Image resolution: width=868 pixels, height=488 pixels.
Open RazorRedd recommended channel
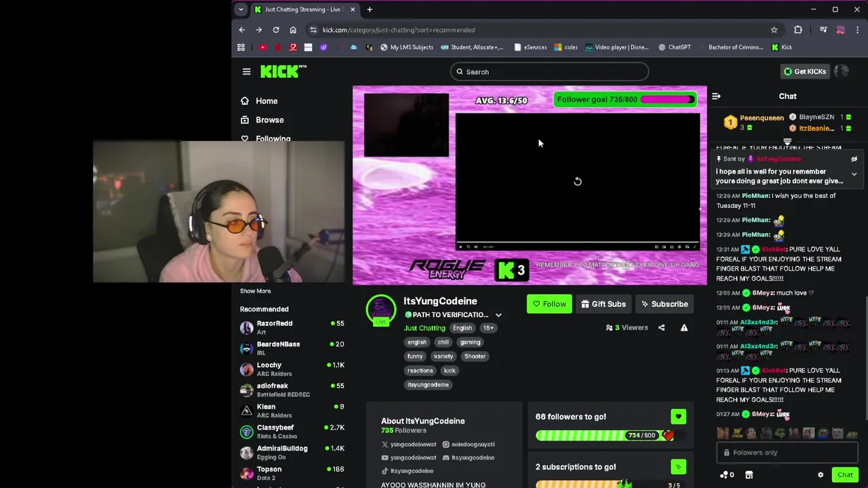coord(292,328)
